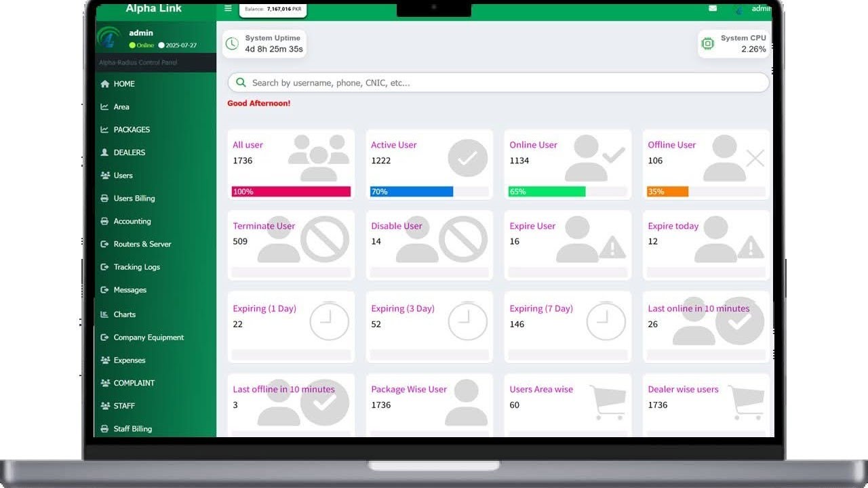Click the system uptime clock icon
The image size is (868, 488).
(x=232, y=44)
